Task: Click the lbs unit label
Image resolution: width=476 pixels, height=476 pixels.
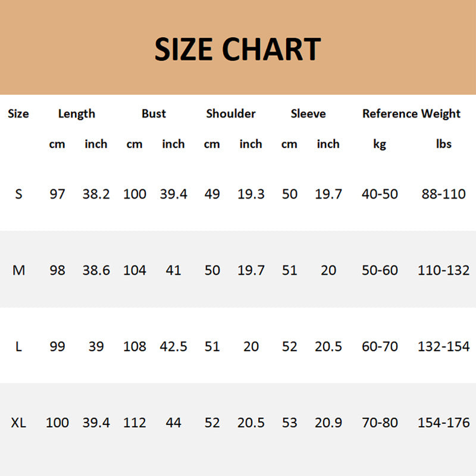Action: pos(443,144)
